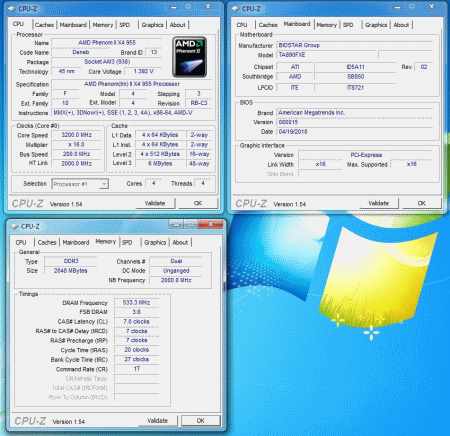Select SPD tab in CPU window
Image resolution: width=450 pixels, height=436 pixels.
[124, 25]
